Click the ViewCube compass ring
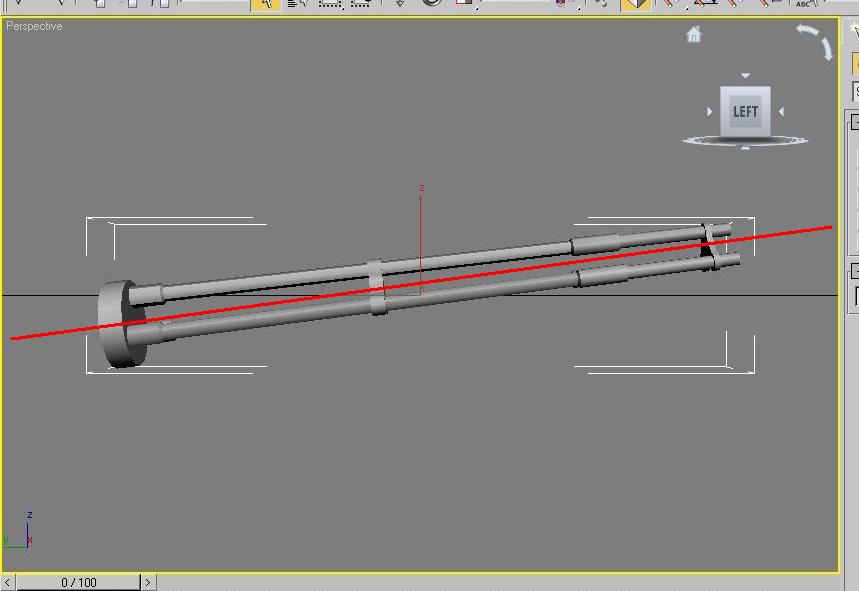The height and width of the screenshot is (591, 859). coord(745,141)
